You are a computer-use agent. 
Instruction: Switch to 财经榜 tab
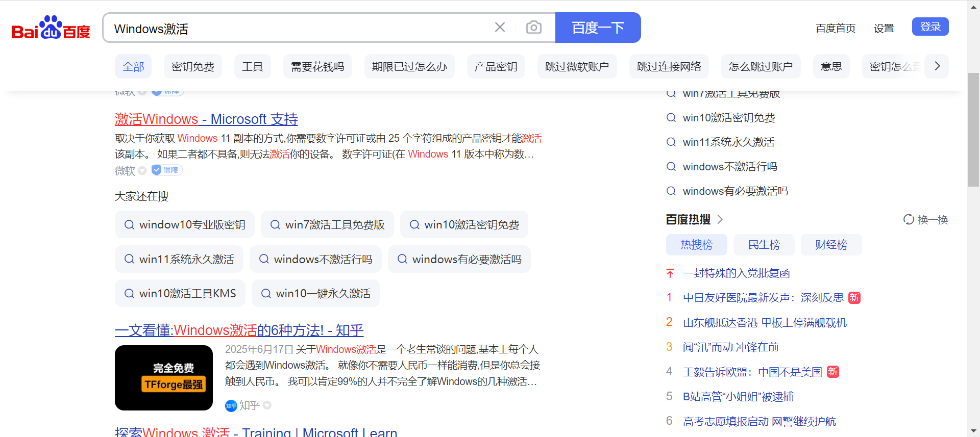(x=831, y=245)
